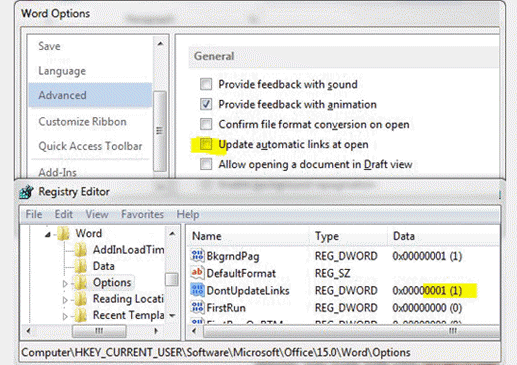Click registry tree vertical scrollbar thumb
Viewport: 517px width, 365px height.
tap(172, 280)
